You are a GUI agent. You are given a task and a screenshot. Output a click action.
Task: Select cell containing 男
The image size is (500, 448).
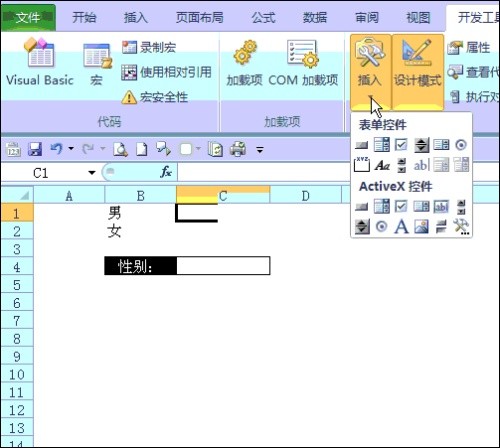coord(140,213)
